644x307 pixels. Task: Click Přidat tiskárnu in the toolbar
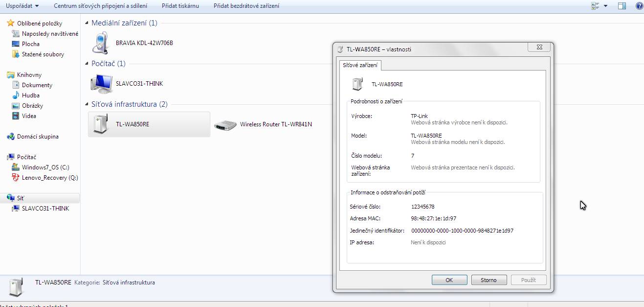(180, 6)
